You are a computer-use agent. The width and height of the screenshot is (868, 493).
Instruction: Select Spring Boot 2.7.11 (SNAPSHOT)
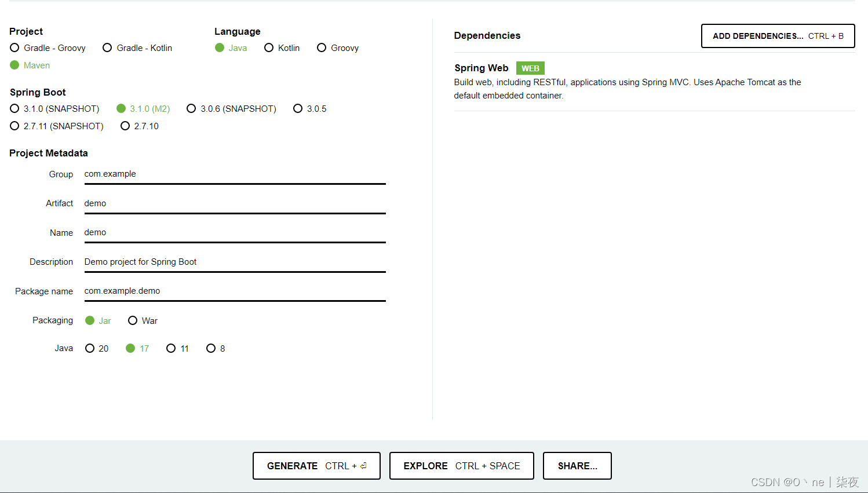[57, 126]
